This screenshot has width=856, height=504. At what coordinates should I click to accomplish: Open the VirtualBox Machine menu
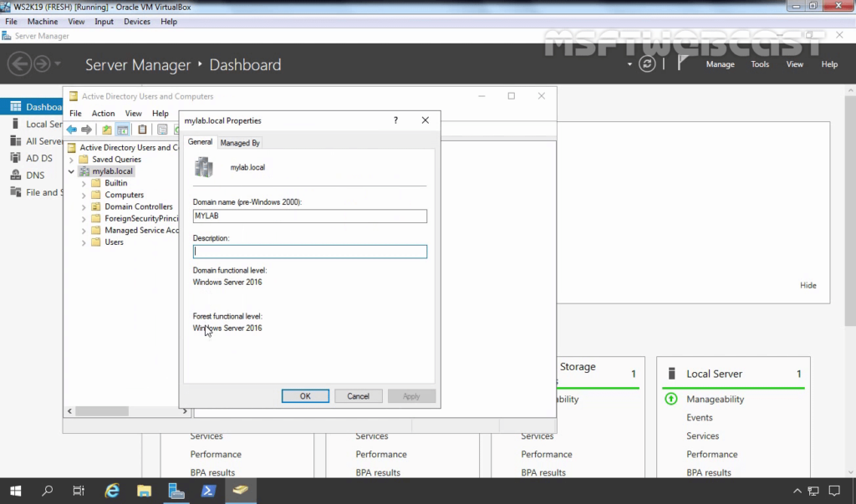tap(43, 21)
